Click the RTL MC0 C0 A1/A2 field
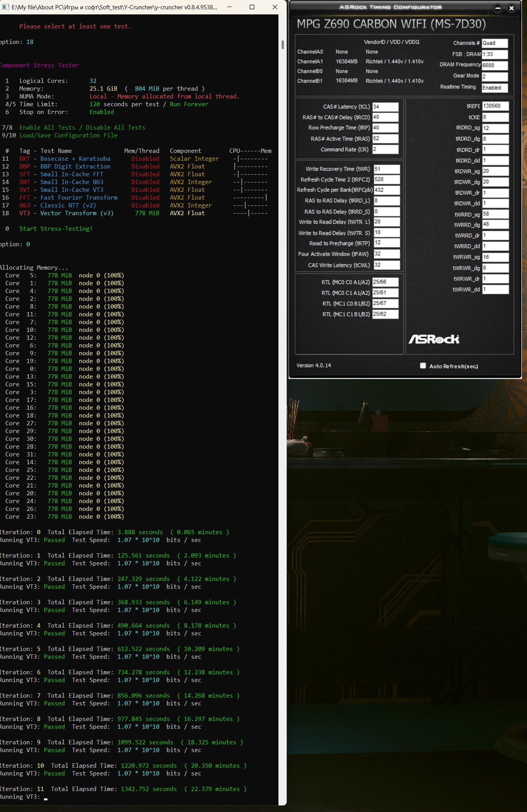This screenshot has width=527, height=812. click(385, 282)
